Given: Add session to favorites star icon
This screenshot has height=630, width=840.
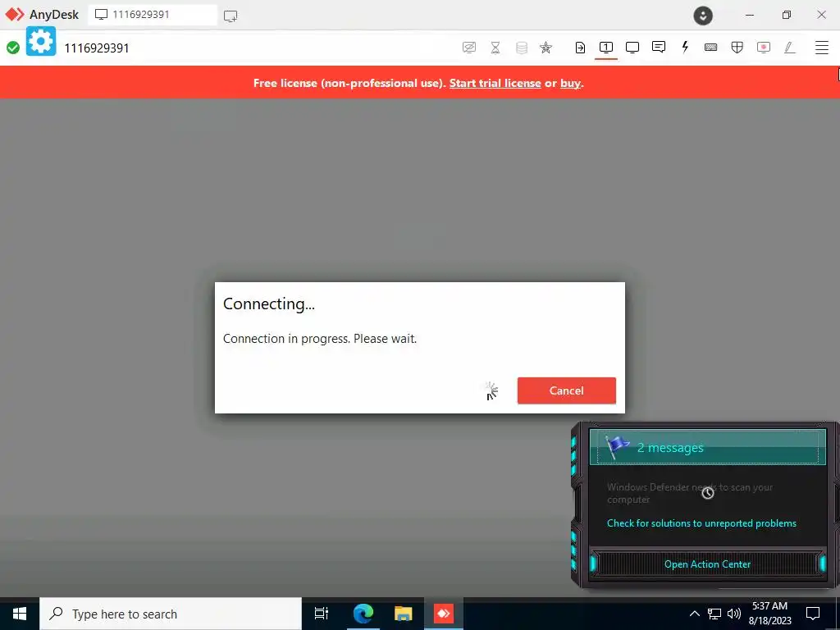Looking at the screenshot, I should [x=546, y=48].
